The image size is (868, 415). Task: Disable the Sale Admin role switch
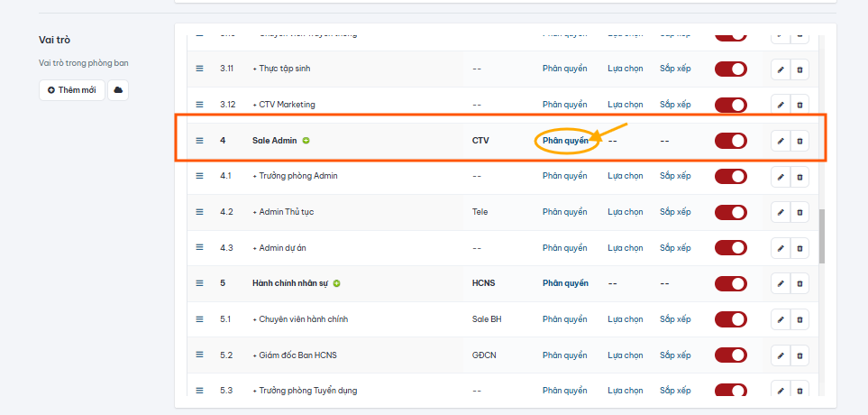(731, 141)
